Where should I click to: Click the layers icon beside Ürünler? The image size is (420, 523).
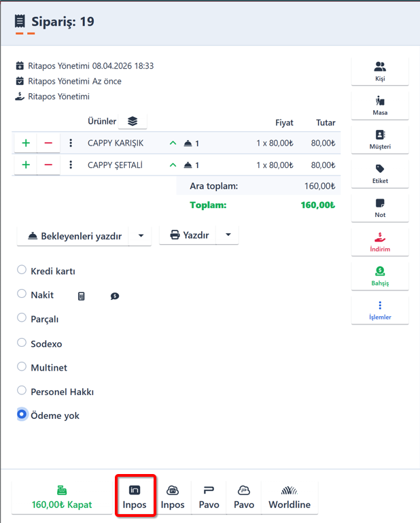point(133,121)
